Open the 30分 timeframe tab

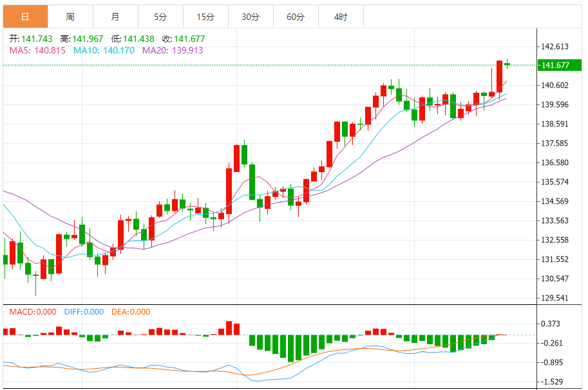(251, 17)
